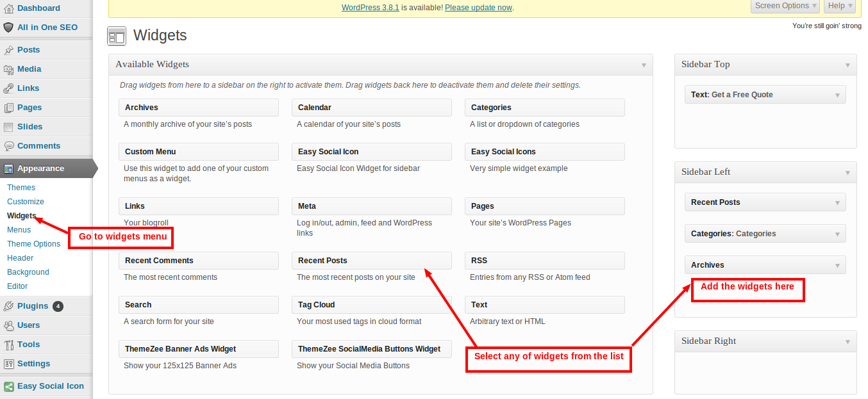Click the Please update now link
Viewport: 868px width, 399px height.
point(478,8)
